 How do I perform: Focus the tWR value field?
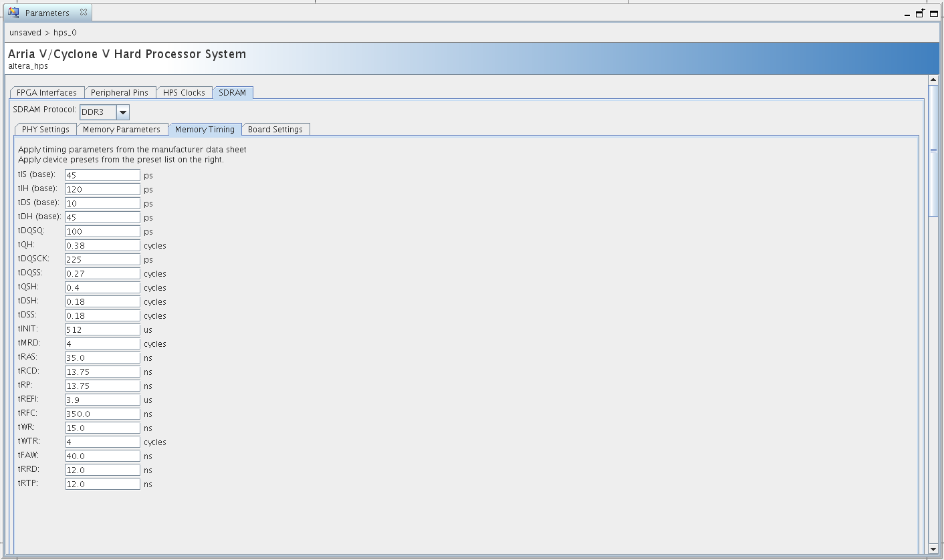click(102, 428)
